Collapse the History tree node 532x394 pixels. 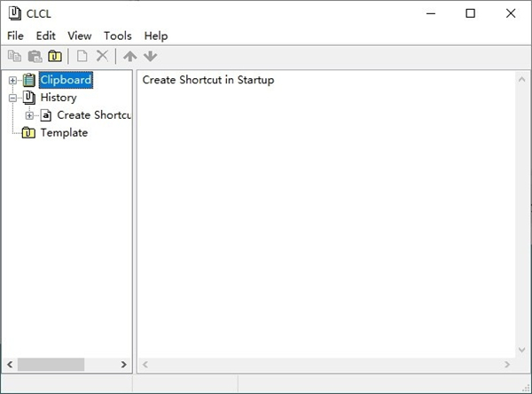12,98
